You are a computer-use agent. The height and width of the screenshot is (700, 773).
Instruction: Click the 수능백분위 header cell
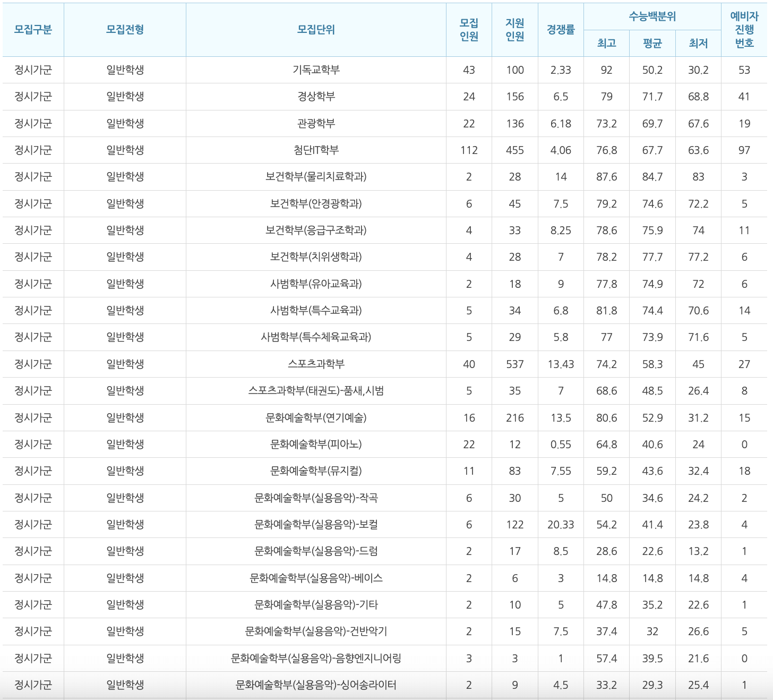[x=652, y=16]
